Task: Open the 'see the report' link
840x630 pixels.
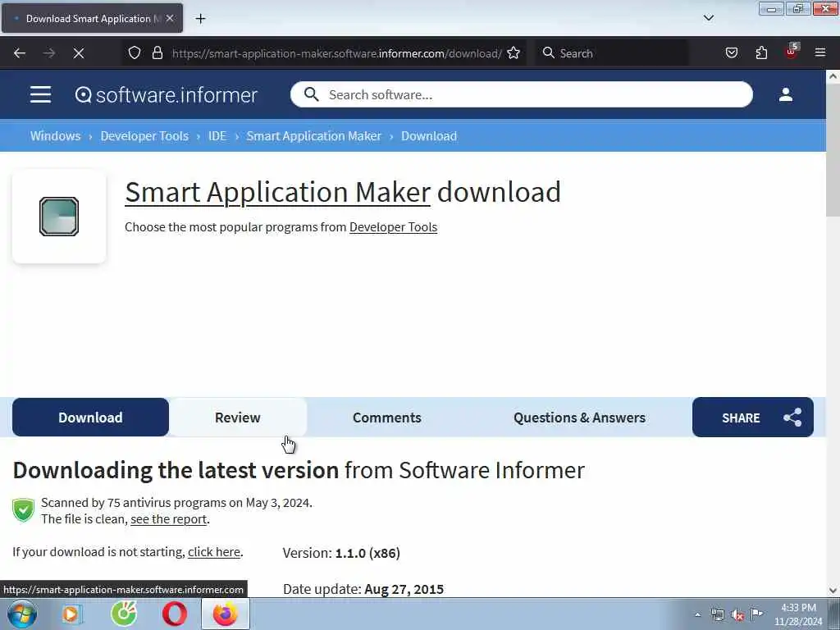Action: (x=169, y=519)
